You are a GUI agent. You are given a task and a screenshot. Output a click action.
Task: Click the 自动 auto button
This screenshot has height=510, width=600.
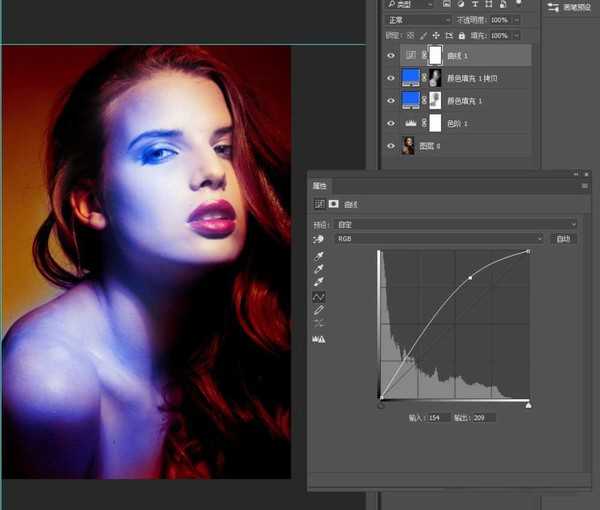pos(564,240)
